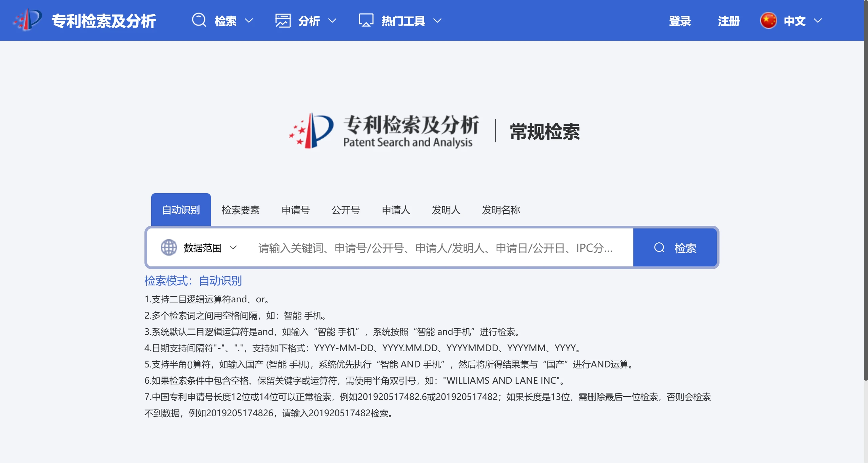
Task: Select the 发明名称 tab
Action: click(x=501, y=210)
